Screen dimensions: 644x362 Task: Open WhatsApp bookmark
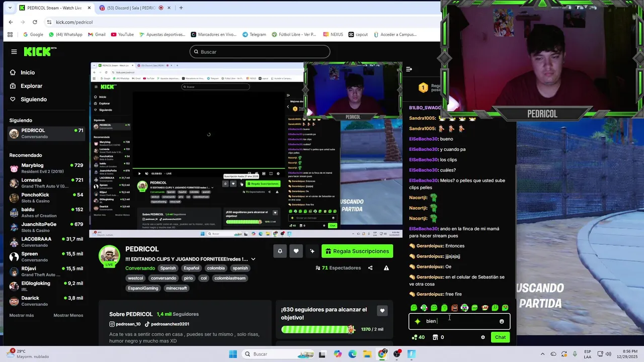click(x=65, y=35)
